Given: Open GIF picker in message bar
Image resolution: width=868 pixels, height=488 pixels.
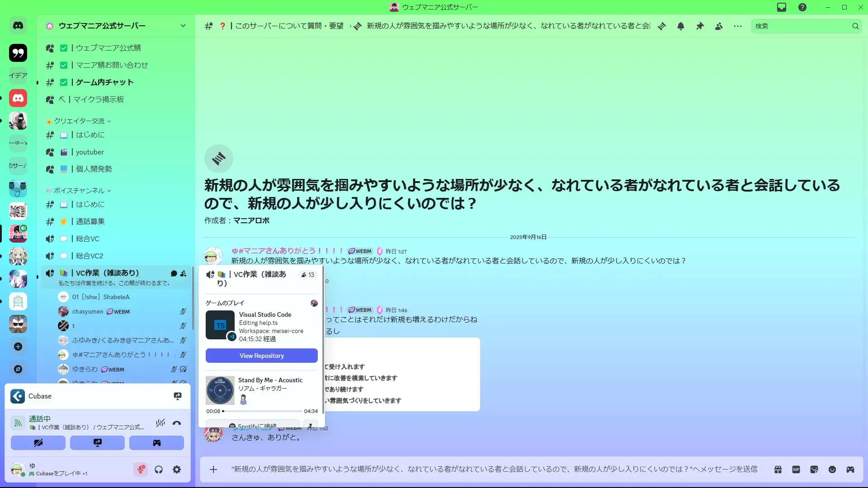Looking at the screenshot, I should [x=796, y=469].
